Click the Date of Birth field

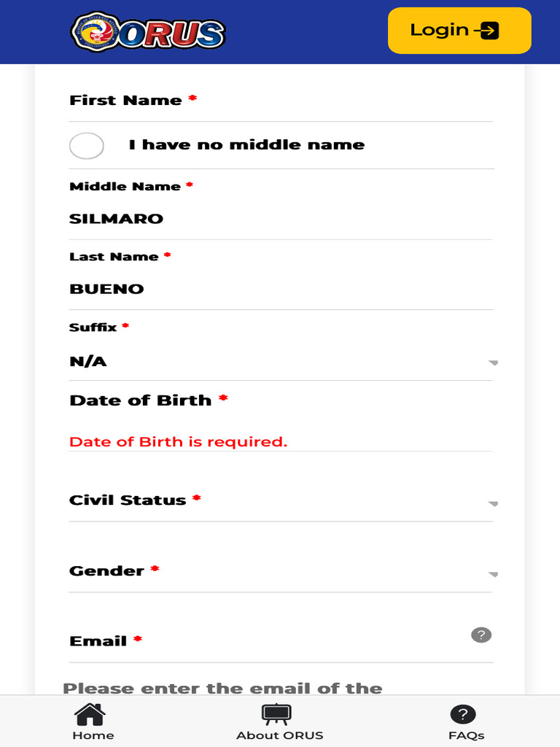click(x=281, y=419)
